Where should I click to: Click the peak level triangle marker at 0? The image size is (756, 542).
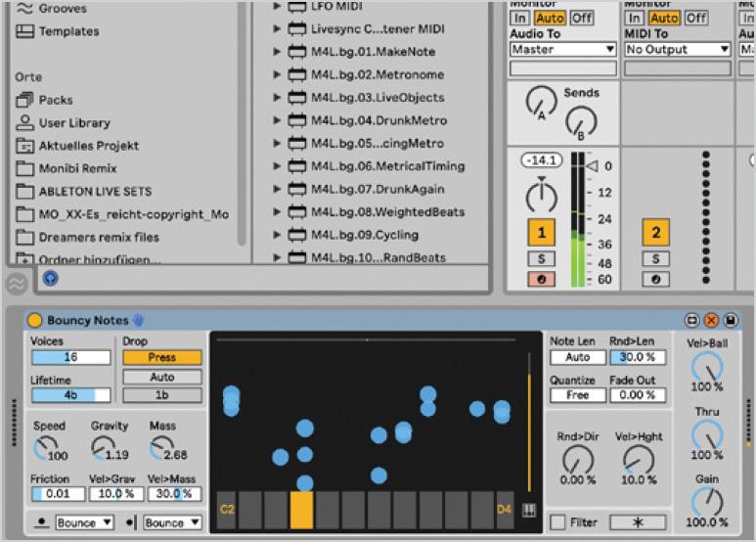[x=592, y=166]
